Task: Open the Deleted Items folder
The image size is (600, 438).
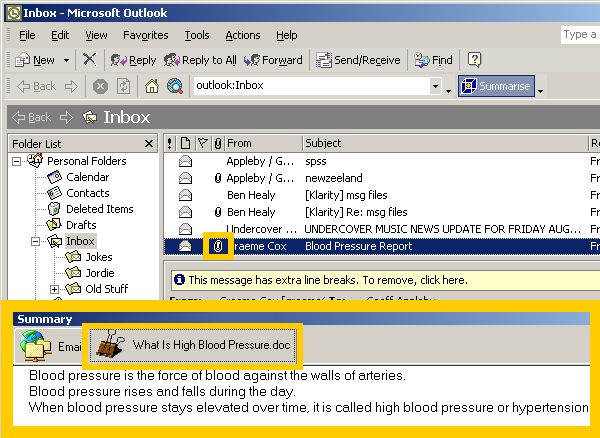Action: pos(99,209)
